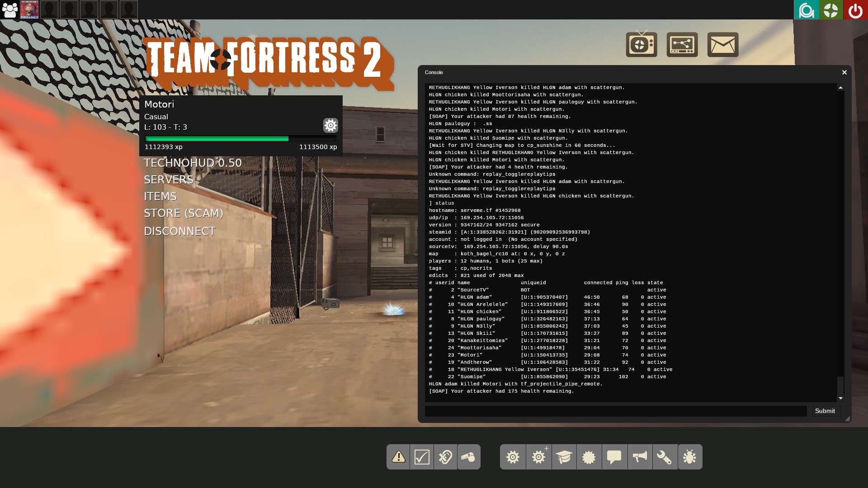Open rank settings gear beside Motori level

tap(330, 125)
